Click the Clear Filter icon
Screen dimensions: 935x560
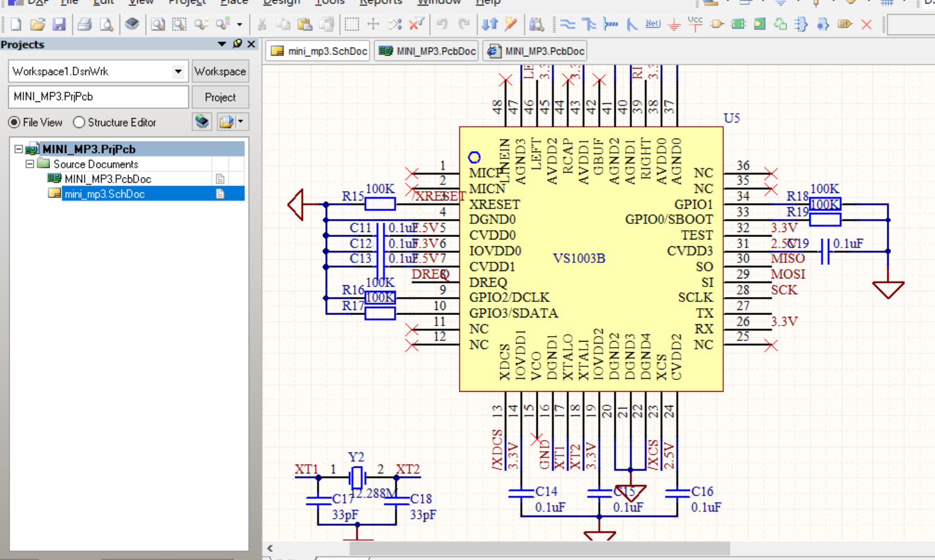pos(416,24)
